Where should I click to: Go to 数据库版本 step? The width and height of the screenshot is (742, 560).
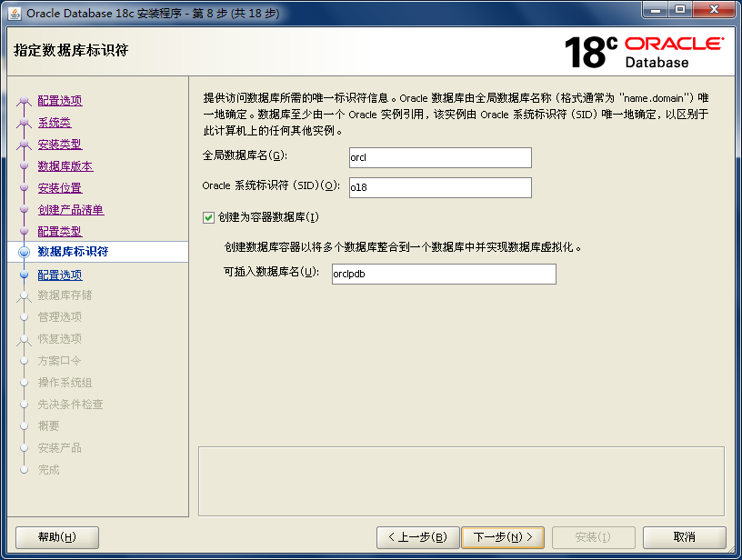pyautogui.click(x=65, y=166)
